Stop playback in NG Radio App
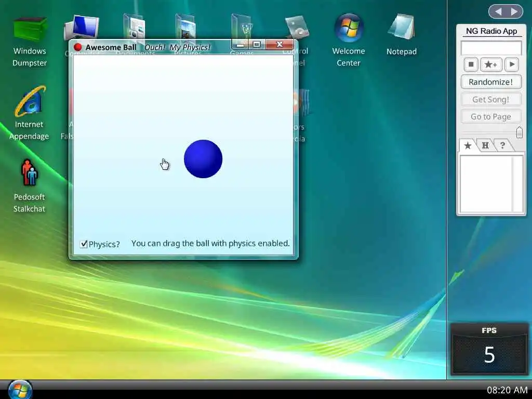 (x=471, y=64)
